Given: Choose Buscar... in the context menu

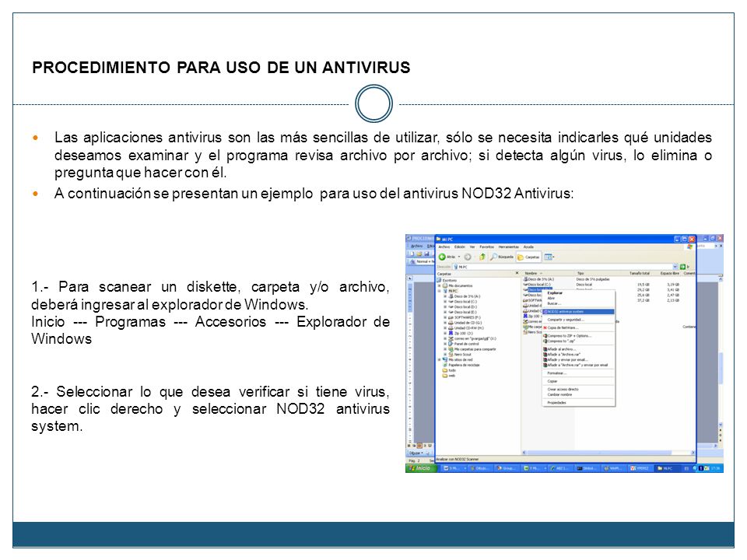Looking at the screenshot, I should (x=578, y=303).
